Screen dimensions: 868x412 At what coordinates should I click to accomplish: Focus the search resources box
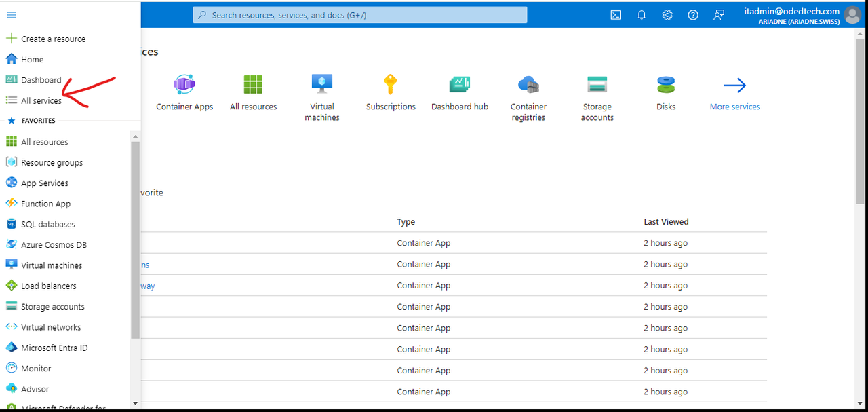pyautogui.click(x=360, y=15)
